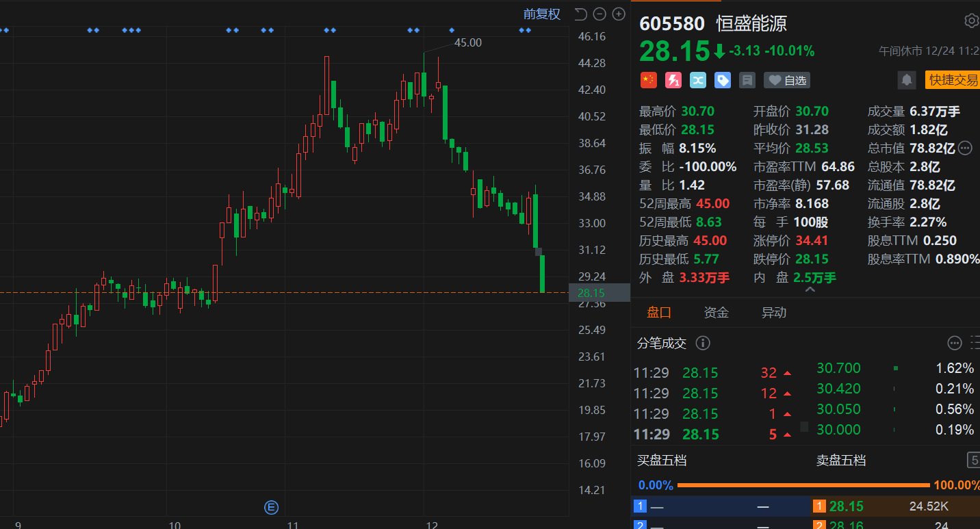Image resolution: width=980 pixels, height=529 pixels.
Task: Click the 10 month label on time axis
Action: tap(175, 525)
